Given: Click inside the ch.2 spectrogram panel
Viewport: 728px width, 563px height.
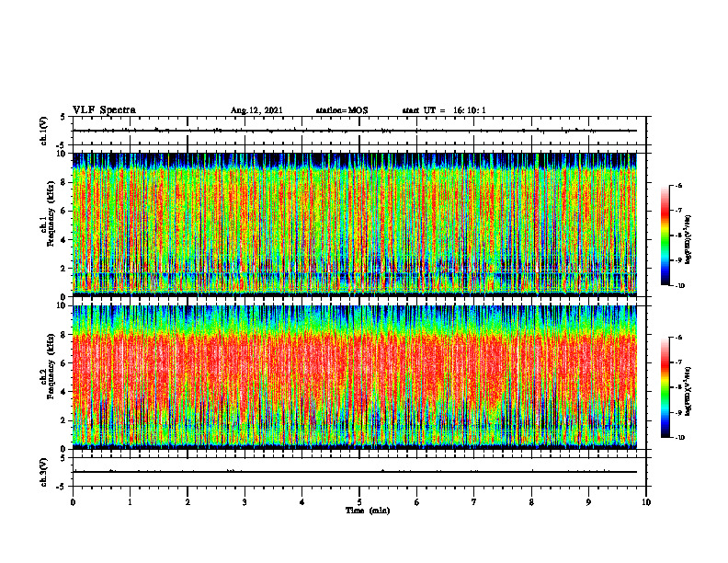Looking at the screenshot, I should click(x=355, y=377).
